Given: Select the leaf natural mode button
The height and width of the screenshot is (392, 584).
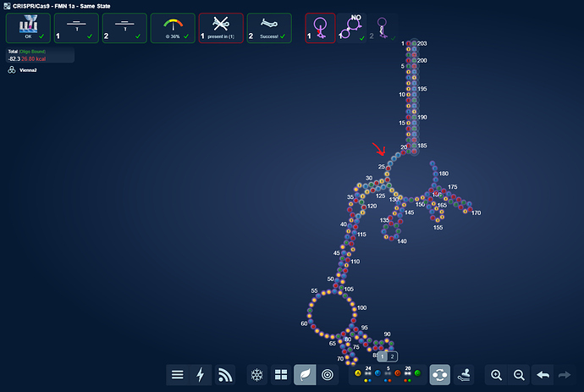Looking at the screenshot, I should click(x=305, y=374).
